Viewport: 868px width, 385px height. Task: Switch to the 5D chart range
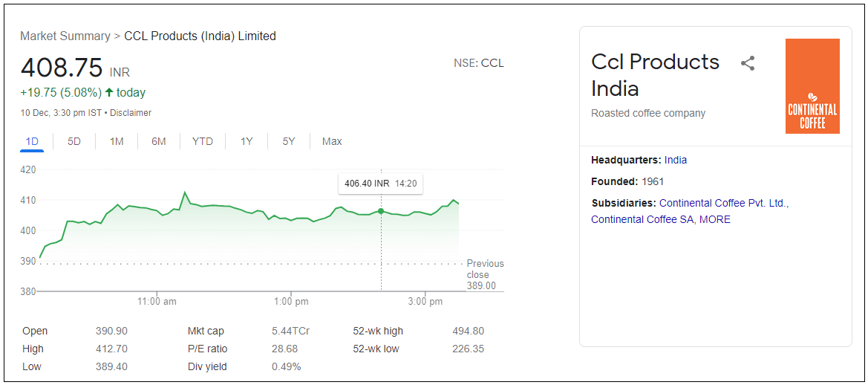74,141
